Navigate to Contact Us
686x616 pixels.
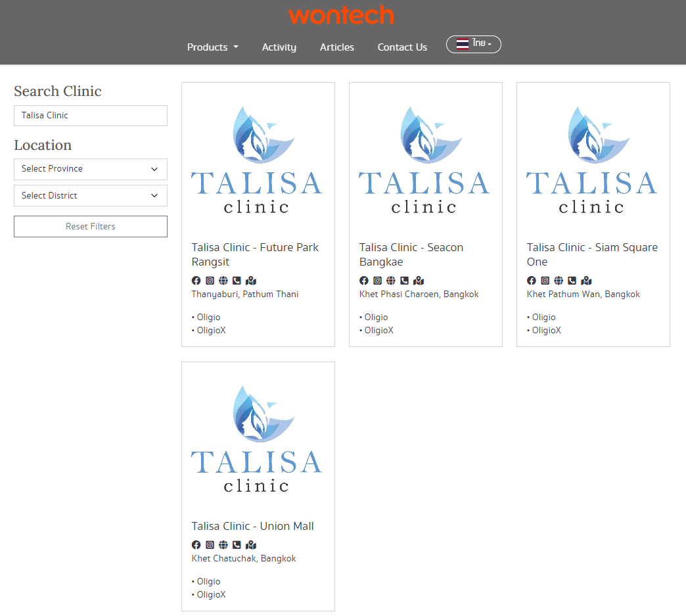tap(403, 47)
